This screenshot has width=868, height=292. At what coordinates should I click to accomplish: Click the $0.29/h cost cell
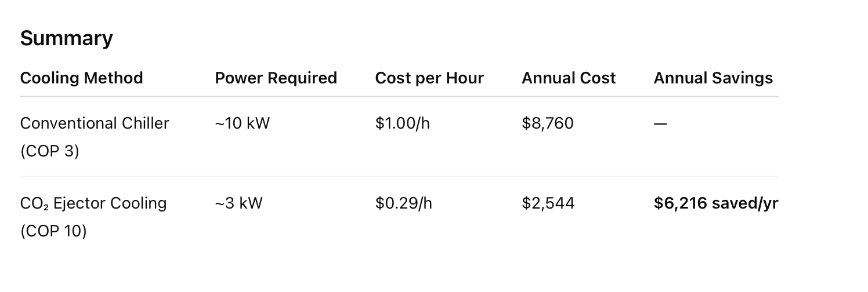pyautogui.click(x=403, y=203)
